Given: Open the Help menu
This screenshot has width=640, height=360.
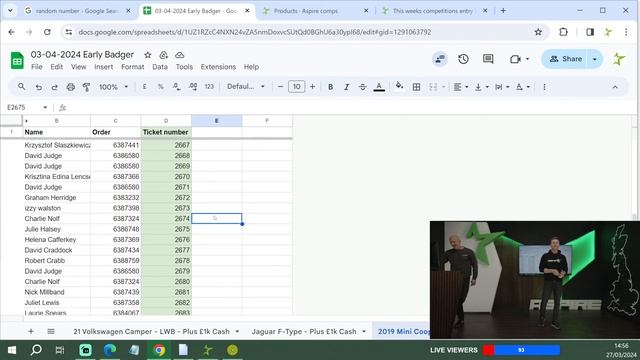Looking at the screenshot, I should click(251, 67).
